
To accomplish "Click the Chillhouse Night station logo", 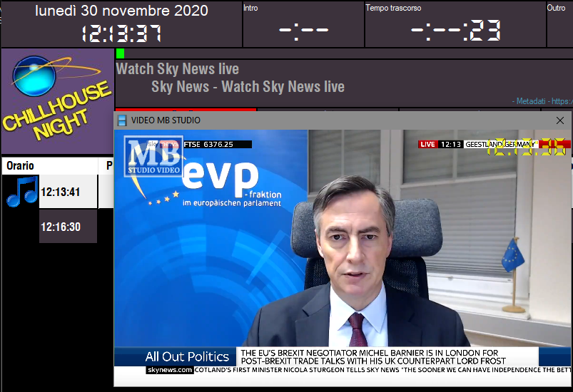I will tap(57, 101).
